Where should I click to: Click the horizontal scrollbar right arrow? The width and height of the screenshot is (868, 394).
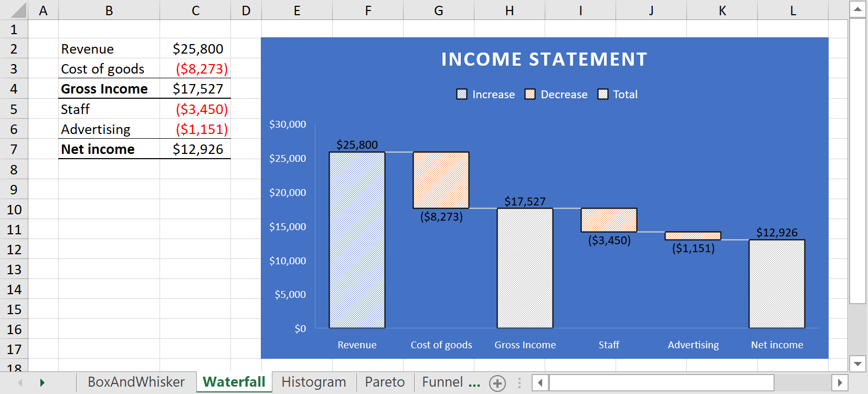tap(840, 382)
